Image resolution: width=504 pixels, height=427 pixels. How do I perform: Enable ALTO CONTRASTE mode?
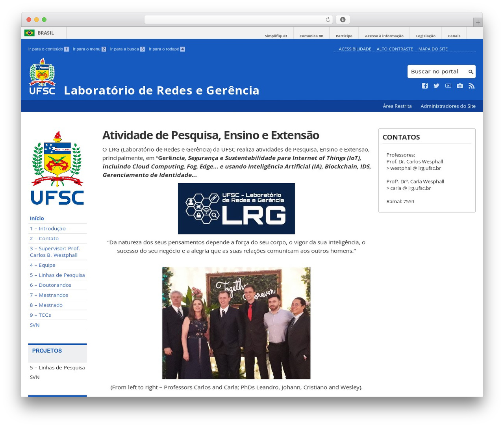pyautogui.click(x=395, y=49)
